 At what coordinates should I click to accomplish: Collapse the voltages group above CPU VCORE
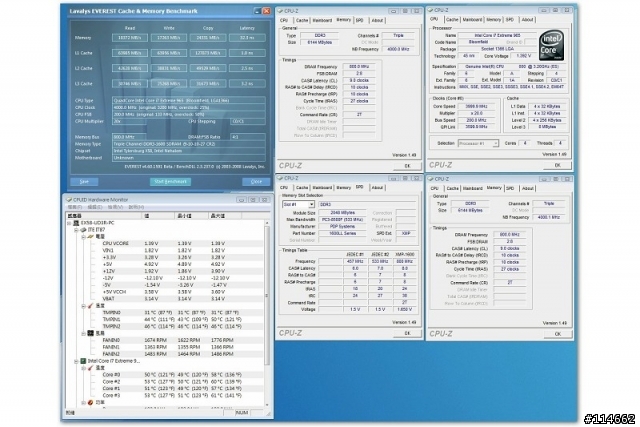point(83,237)
